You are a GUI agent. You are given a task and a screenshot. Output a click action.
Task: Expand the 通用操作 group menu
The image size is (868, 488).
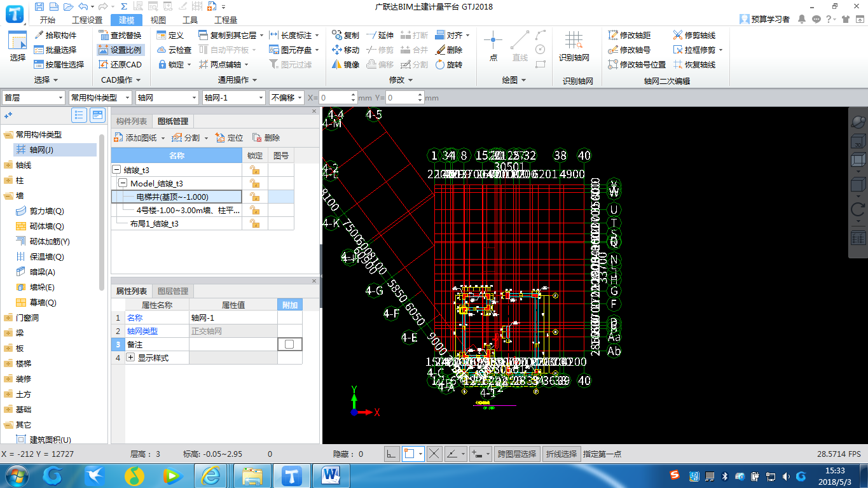(237, 80)
